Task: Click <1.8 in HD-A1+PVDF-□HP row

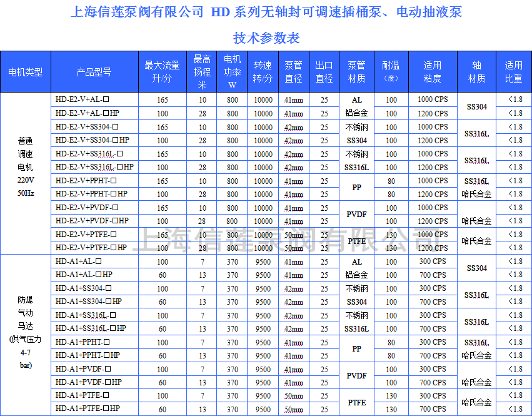Action: point(515,382)
